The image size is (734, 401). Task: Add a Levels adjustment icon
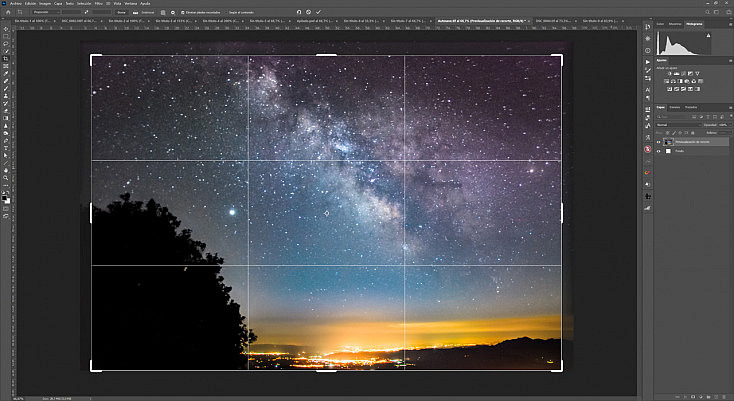pyautogui.click(x=676, y=73)
